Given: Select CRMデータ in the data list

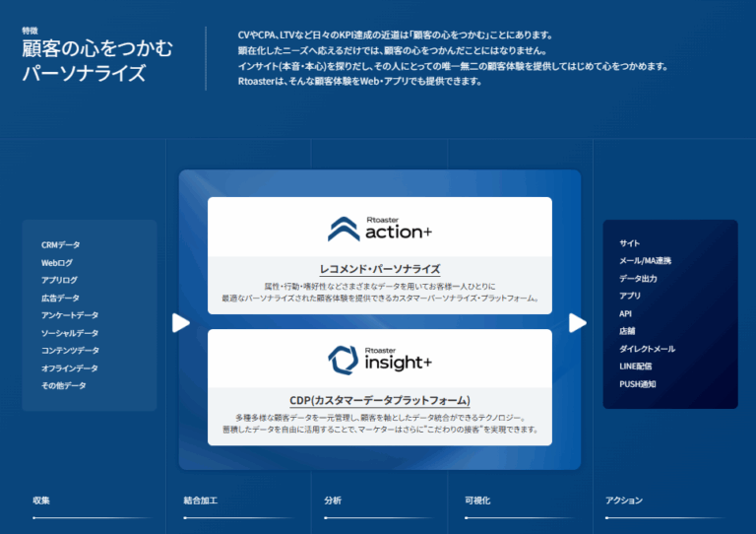Looking at the screenshot, I should pos(61,245).
